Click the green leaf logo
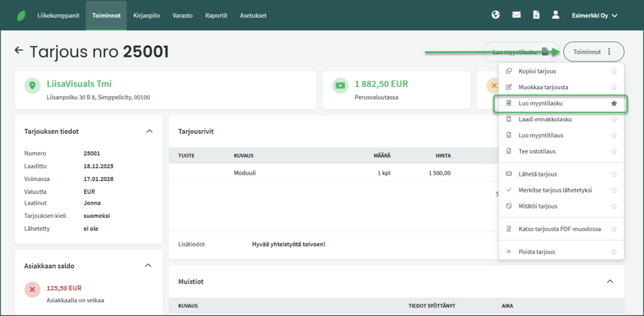 [21, 15]
